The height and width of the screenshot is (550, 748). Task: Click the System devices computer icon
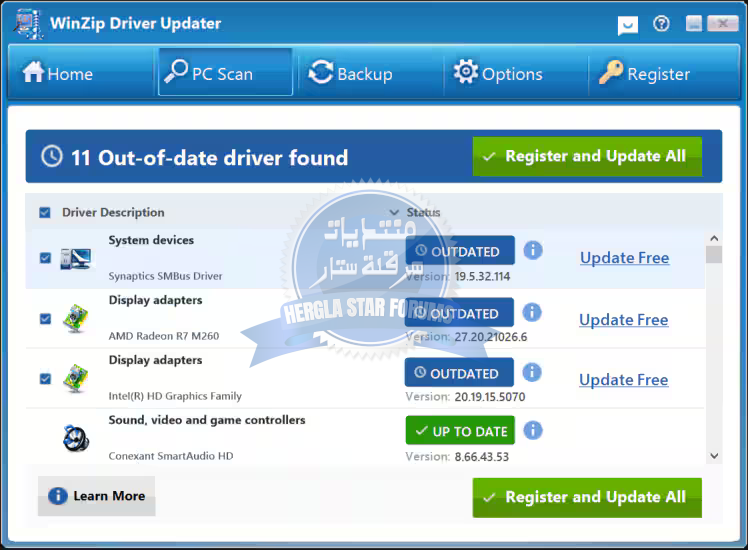click(75, 258)
